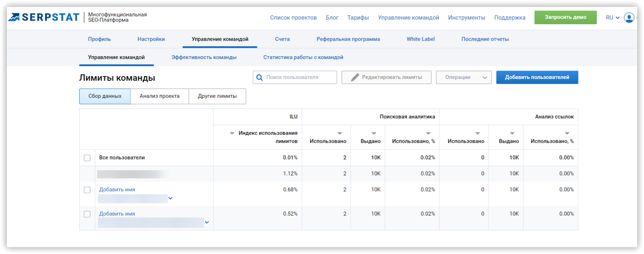The image size is (644, 254).
Task: Focus the Поиск пользователя search field
Action: (295, 77)
